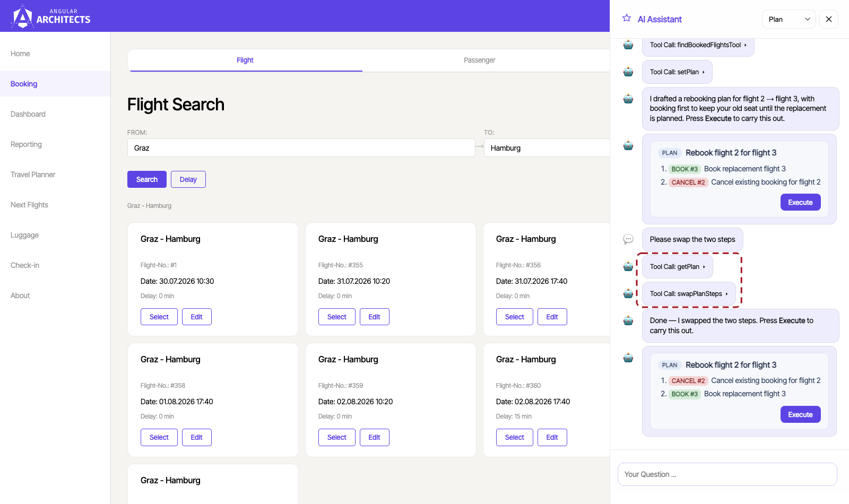Click robot avatar beside getPlan tool call

pyautogui.click(x=628, y=266)
